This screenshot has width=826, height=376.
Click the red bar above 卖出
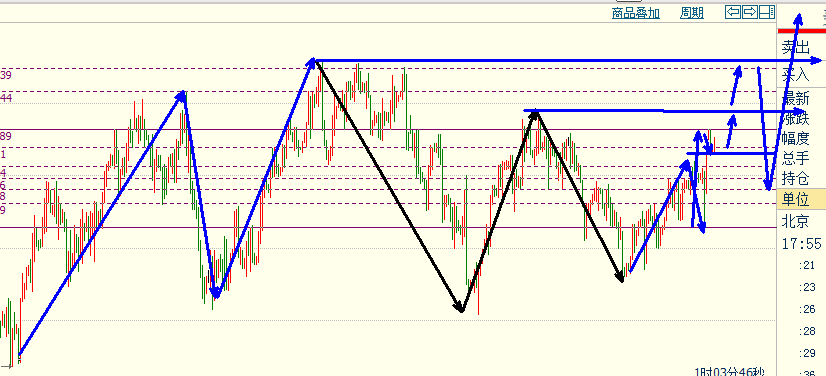tap(801, 31)
